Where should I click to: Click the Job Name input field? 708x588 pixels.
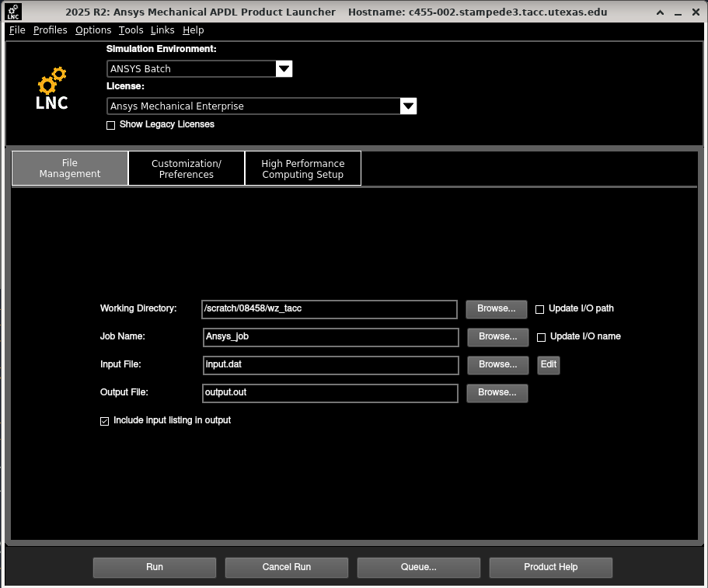(x=331, y=337)
